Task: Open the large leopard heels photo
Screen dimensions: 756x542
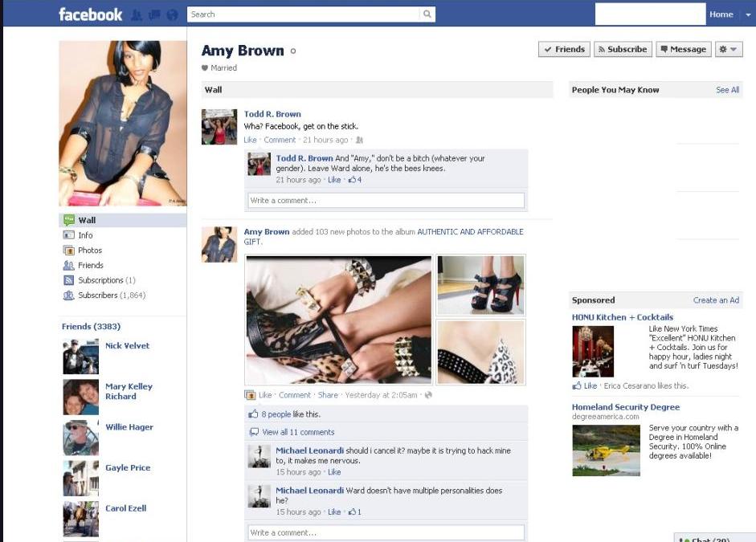Action: 338,320
